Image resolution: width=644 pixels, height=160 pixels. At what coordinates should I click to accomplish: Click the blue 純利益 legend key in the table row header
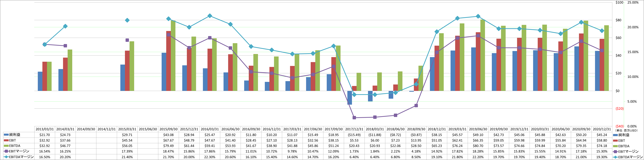click(x=6, y=135)
